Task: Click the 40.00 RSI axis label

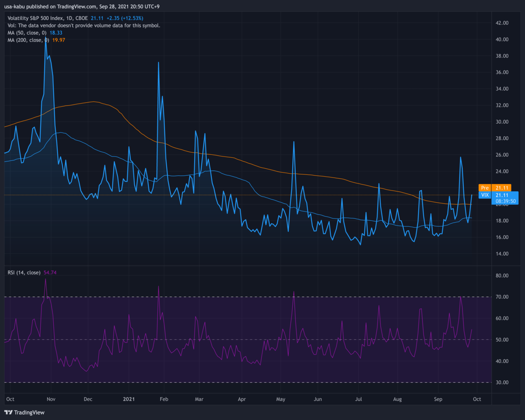Action: (502, 361)
